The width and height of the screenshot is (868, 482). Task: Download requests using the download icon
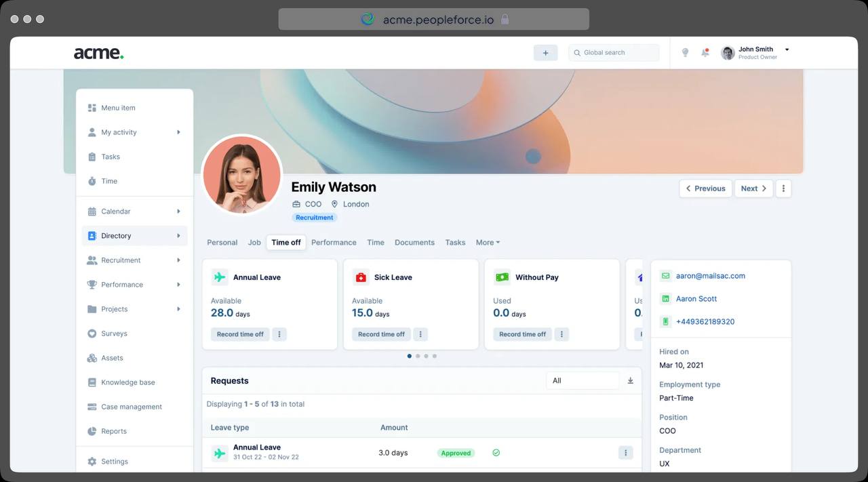630,381
